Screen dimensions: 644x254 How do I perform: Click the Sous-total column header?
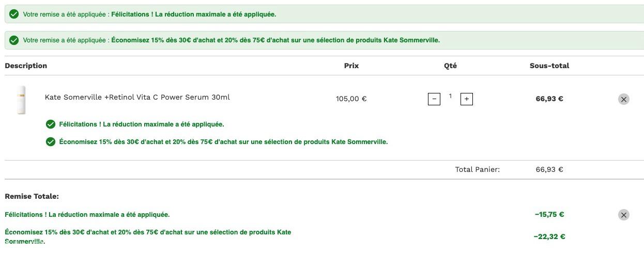coord(549,66)
